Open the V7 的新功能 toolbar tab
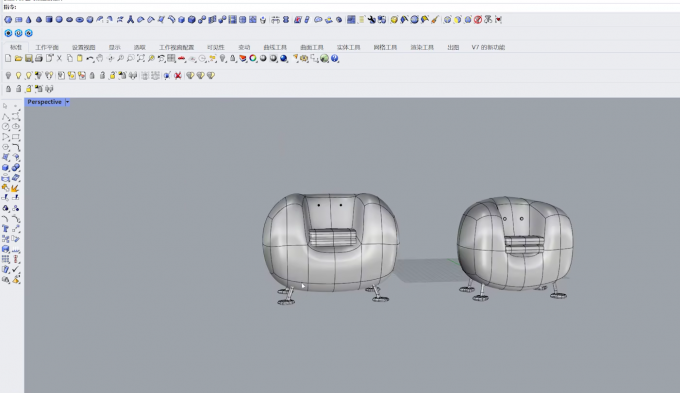This screenshot has height=393, width=680. (x=488, y=47)
